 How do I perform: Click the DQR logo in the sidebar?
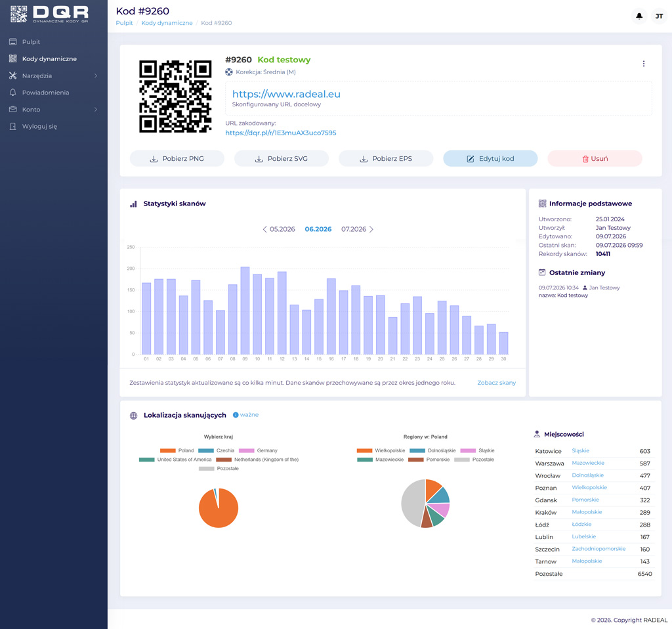point(49,14)
